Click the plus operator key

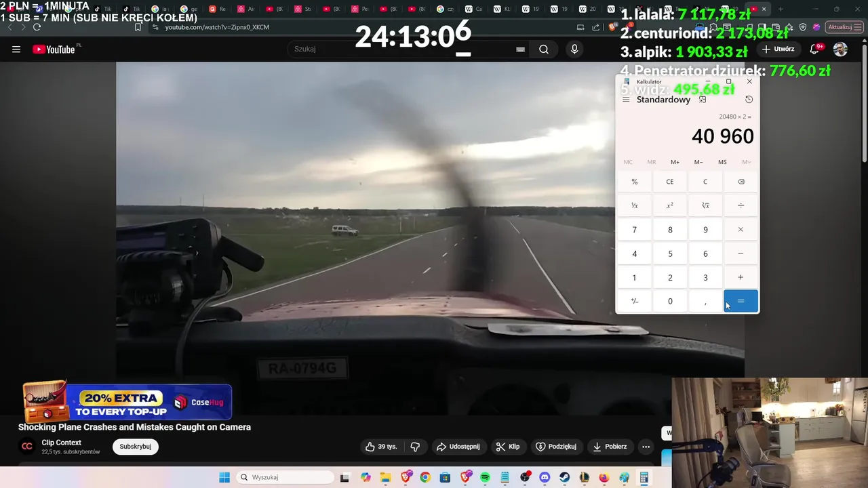741,277
